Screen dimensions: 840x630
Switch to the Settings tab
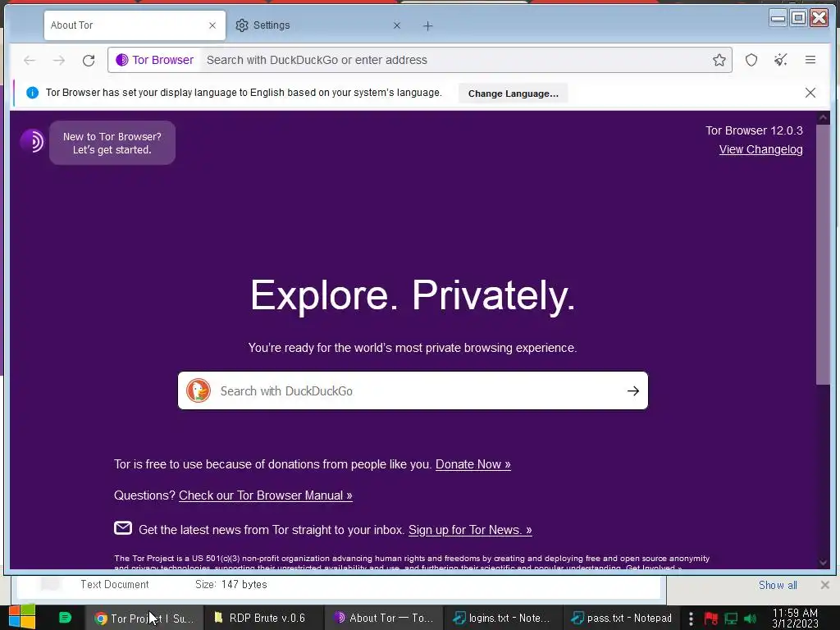pyautogui.click(x=319, y=25)
